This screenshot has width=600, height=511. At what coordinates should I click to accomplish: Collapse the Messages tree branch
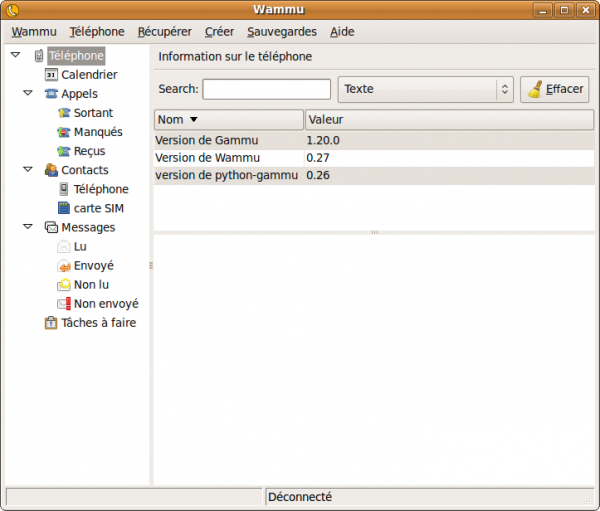(28, 227)
